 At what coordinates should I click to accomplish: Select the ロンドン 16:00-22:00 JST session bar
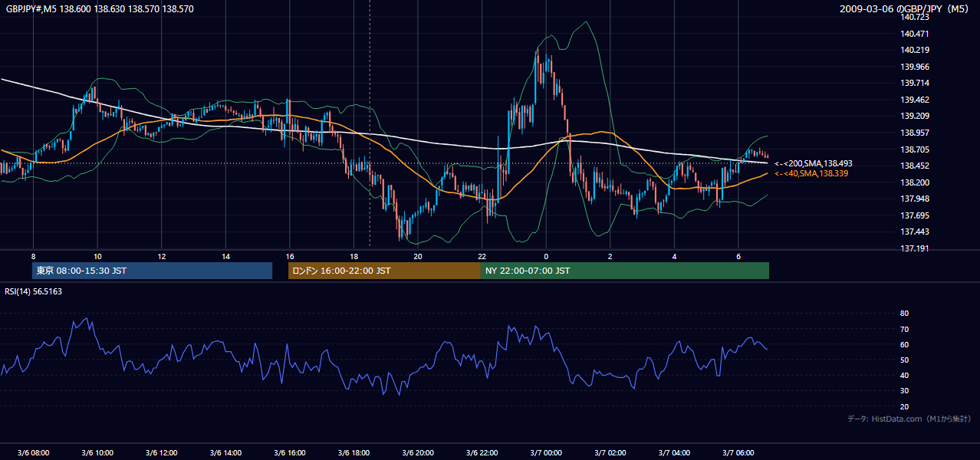(384, 271)
